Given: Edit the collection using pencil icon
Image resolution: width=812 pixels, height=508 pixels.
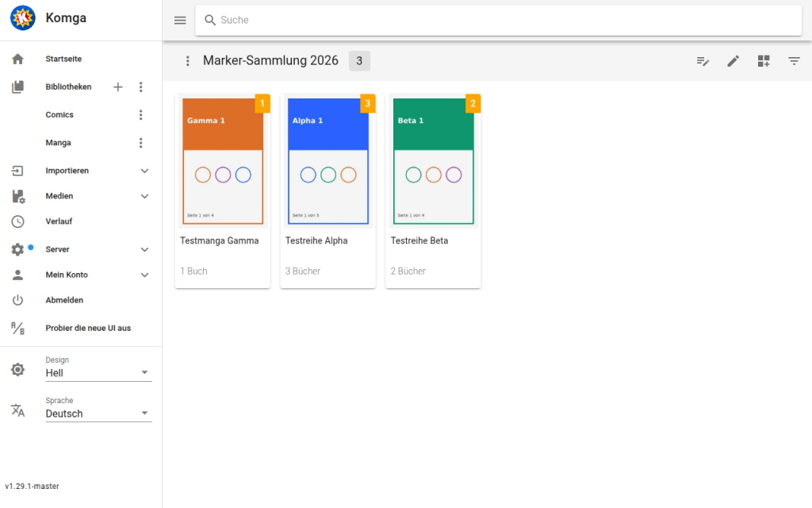Looking at the screenshot, I should (x=733, y=61).
